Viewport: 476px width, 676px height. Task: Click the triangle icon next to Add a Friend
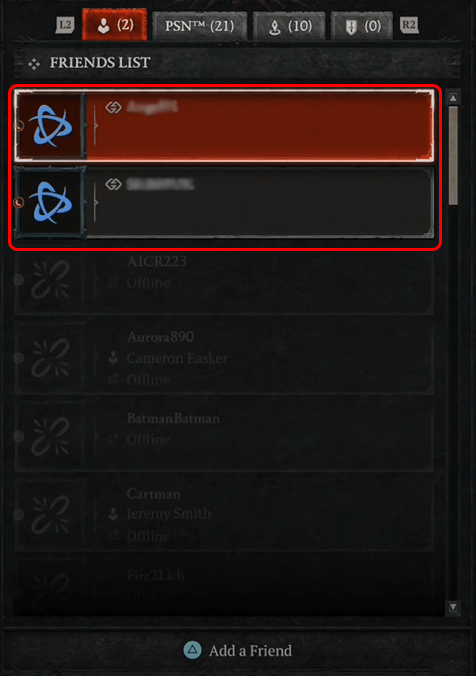pyautogui.click(x=192, y=650)
